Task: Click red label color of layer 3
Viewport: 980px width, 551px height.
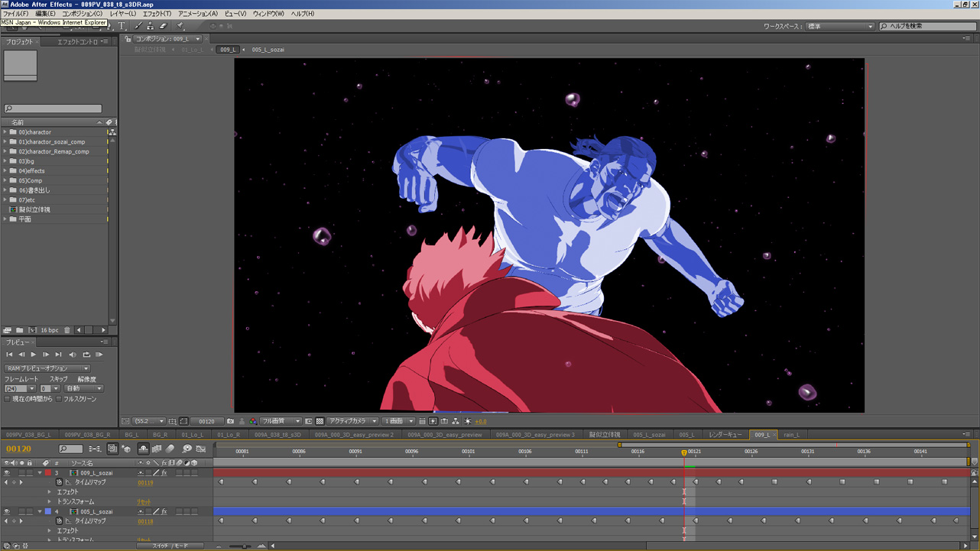Action: tap(48, 473)
